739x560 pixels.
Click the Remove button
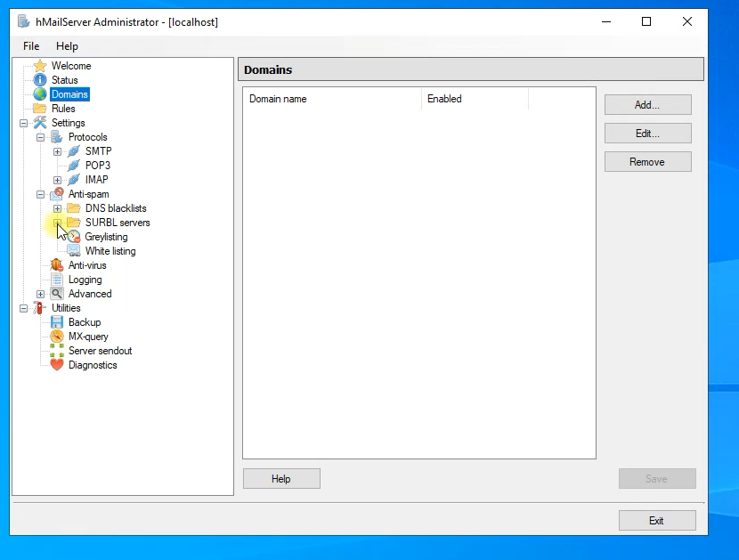click(647, 162)
